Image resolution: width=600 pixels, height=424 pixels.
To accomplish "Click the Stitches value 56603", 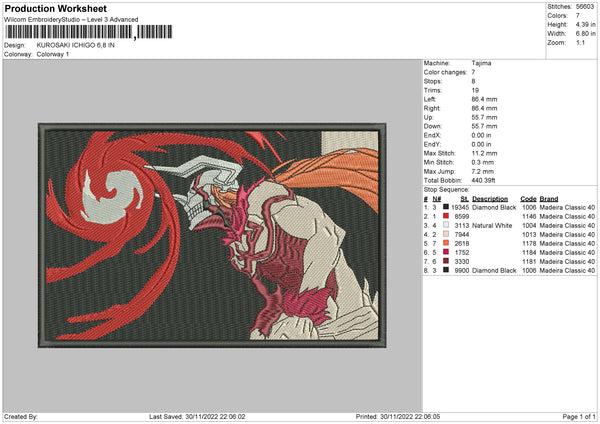I will [585, 7].
